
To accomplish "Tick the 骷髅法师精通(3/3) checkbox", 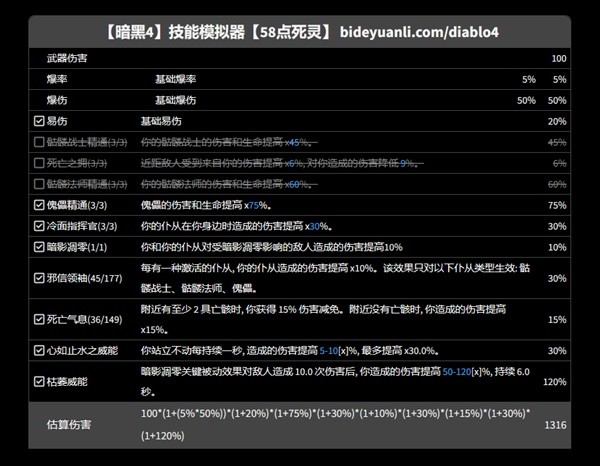I will click(39, 184).
